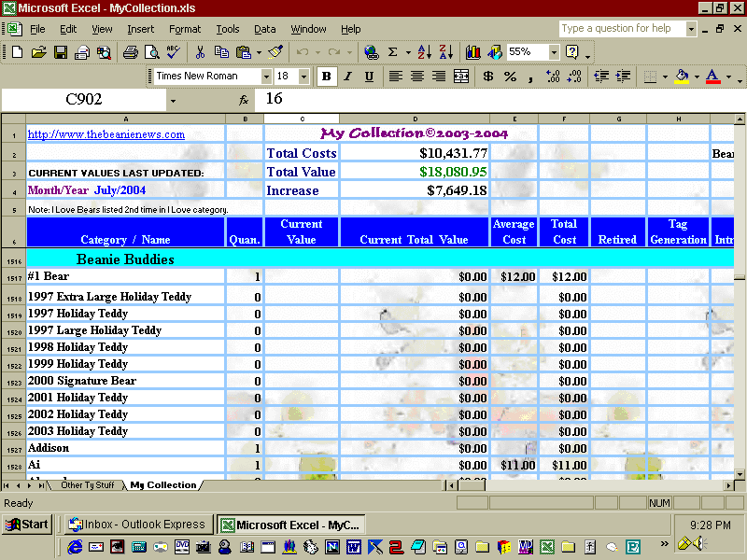This screenshot has height=560, width=747.
Task: Switch to the Other Ty Stuff sheet tab
Action: (x=88, y=485)
